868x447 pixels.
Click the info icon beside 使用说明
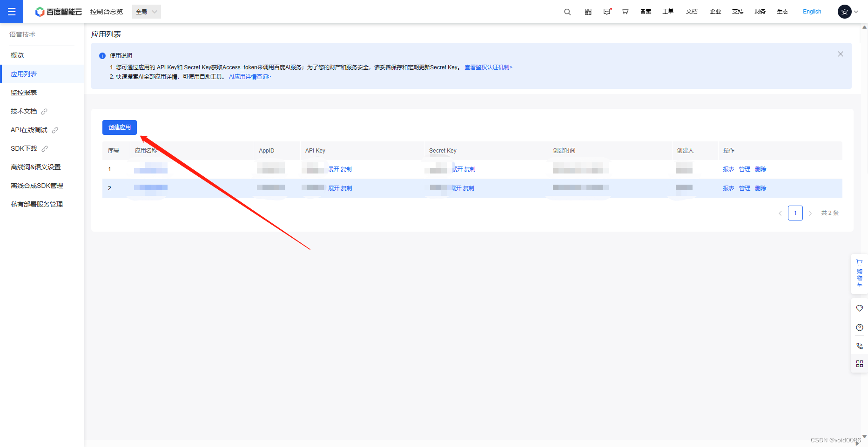pos(102,56)
